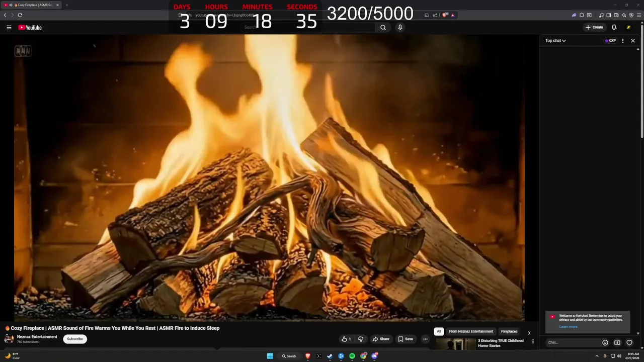This screenshot has width=644, height=362.
Task: Start voice search with the microphone icon
Action: pyautogui.click(x=400, y=27)
